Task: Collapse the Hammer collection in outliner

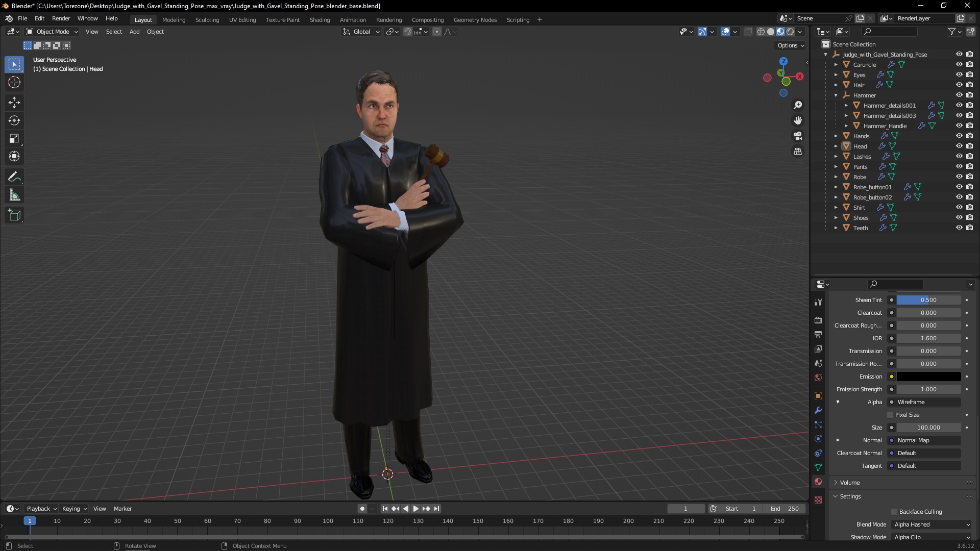Action: (836, 95)
